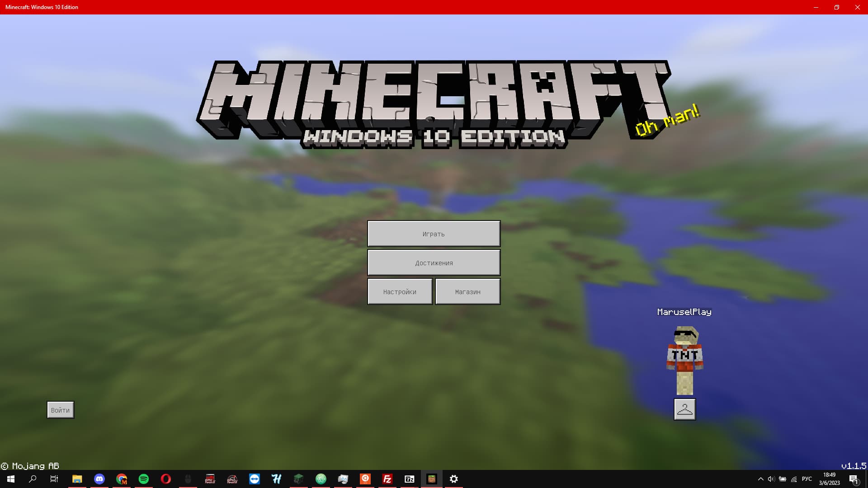
Task: Open Spotify from the taskbar
Action: tap(144, 479)
